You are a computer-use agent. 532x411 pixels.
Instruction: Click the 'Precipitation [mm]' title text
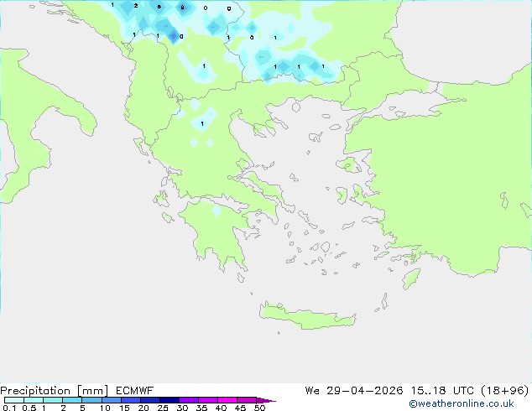(x=54, y=391)
